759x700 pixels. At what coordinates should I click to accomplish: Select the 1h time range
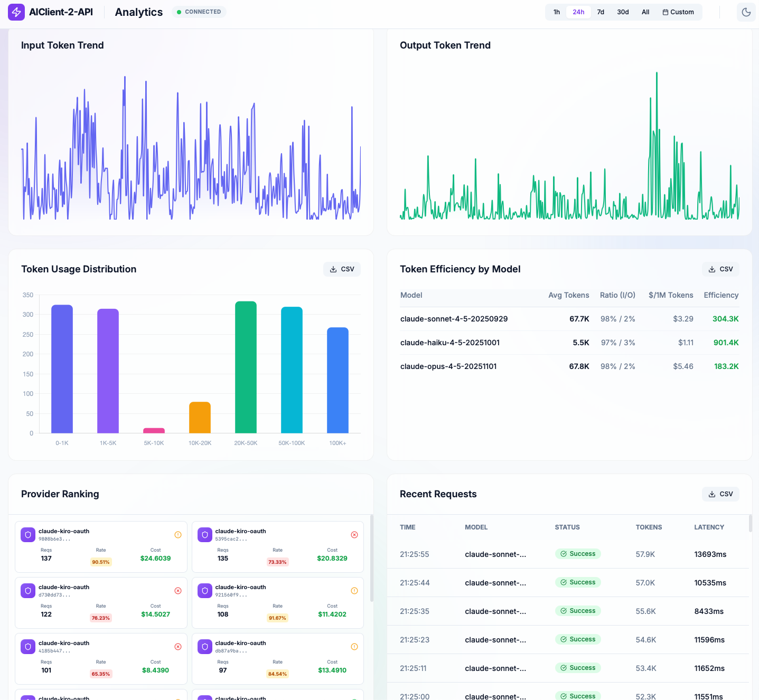click(x=556, y=12)
